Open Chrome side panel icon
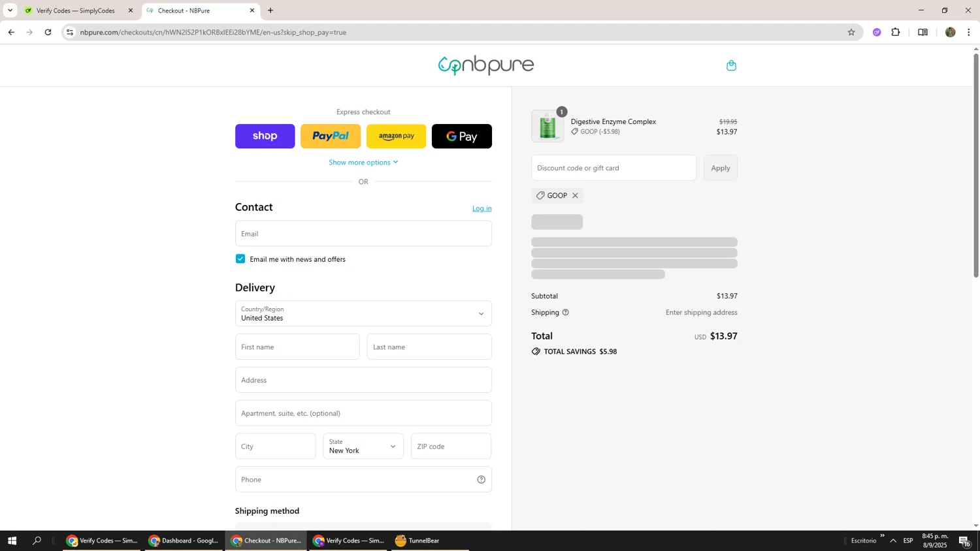 coord(923,32)
